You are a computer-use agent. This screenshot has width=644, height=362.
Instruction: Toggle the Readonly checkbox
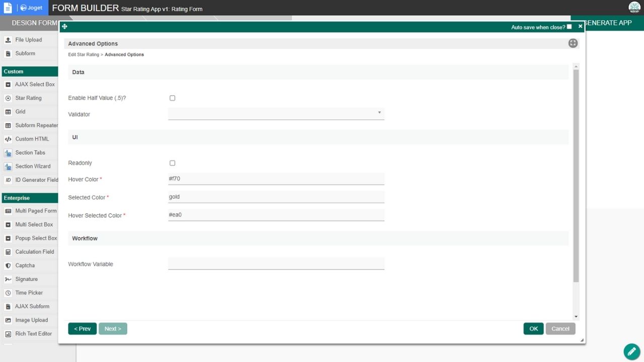[x=173, y=163]
